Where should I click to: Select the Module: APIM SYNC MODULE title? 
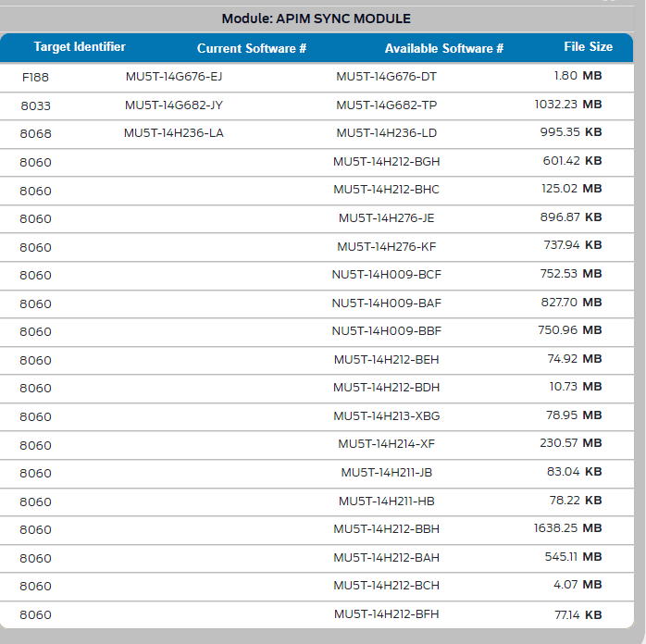[x=317, y=19]
